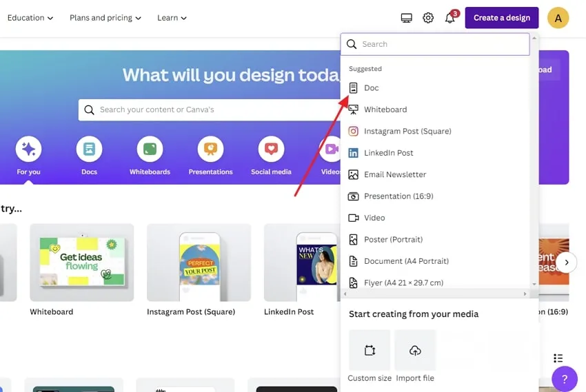Open notifications bell icon
Viewport: 586px width, 392px height.
(x=450, y=18)
